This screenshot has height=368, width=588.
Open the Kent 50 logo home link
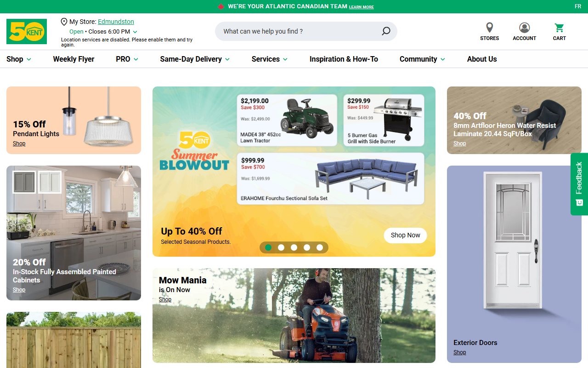[x=27, y=31]
